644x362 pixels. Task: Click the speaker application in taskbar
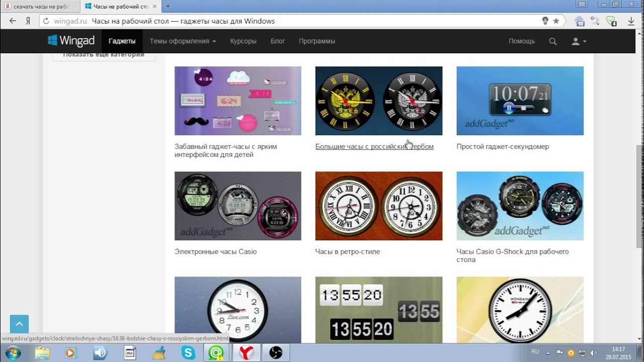point(100,352)
